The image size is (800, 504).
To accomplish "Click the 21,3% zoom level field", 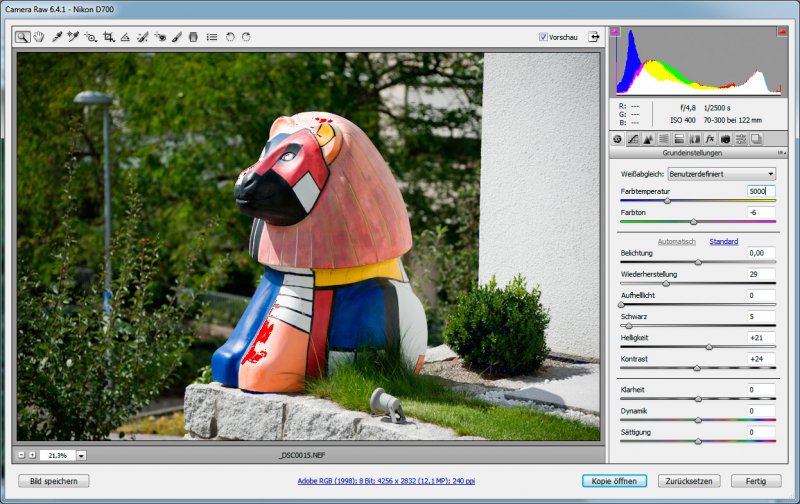I will [x=58, y=456].
